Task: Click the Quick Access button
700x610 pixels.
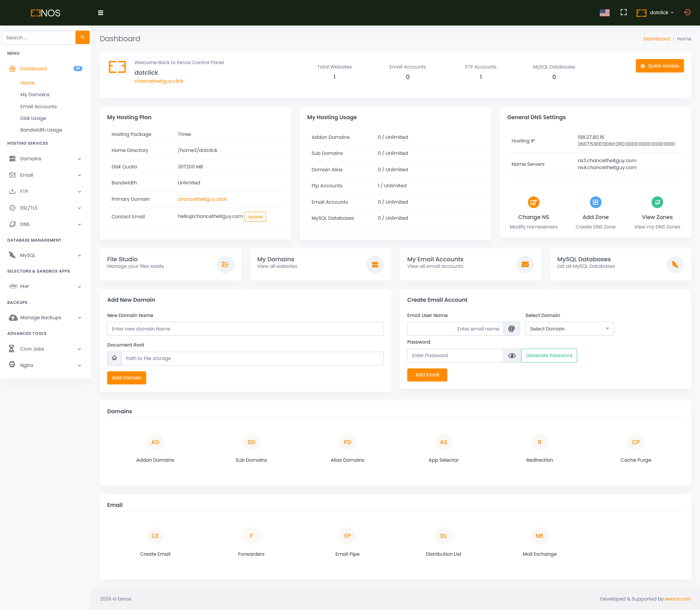Action: pyautogui.click(x=660, y=66)
